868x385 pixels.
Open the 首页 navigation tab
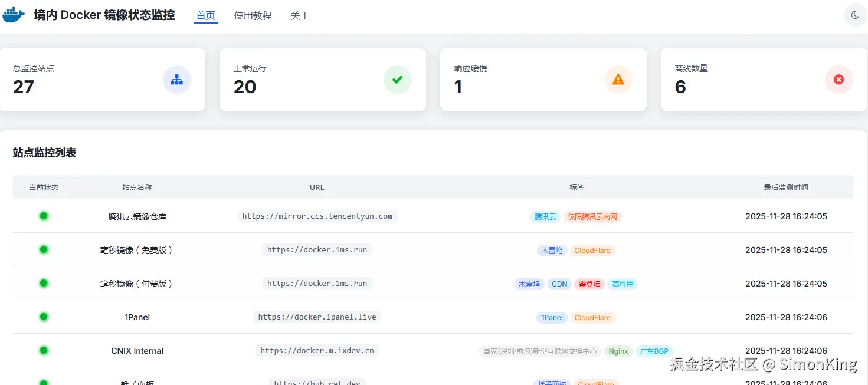click(206, 16)
